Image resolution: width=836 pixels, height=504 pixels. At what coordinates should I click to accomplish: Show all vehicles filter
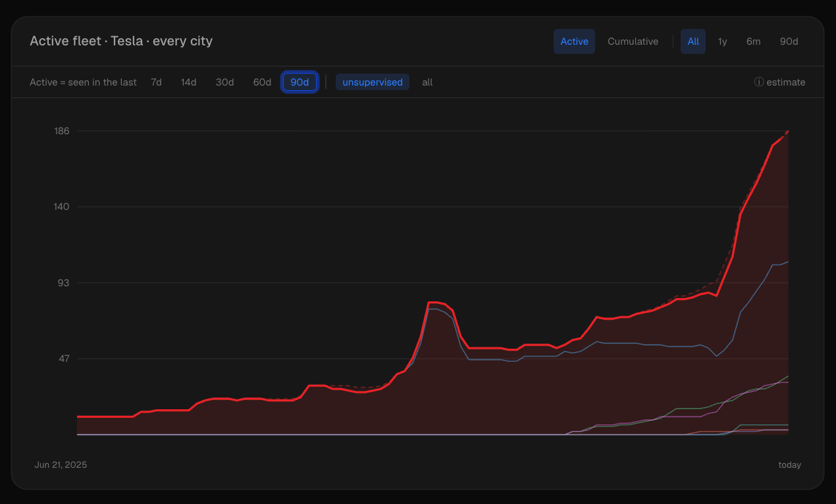point(427,82)
